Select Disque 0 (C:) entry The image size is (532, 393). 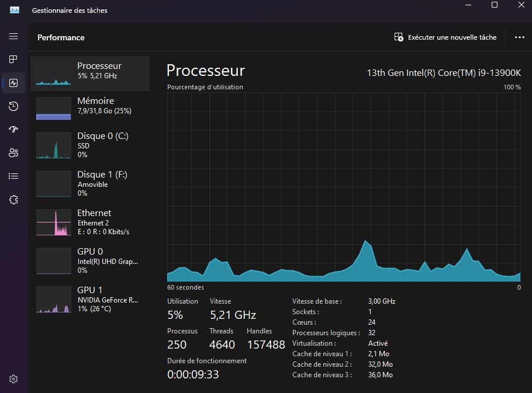[90, 145]
